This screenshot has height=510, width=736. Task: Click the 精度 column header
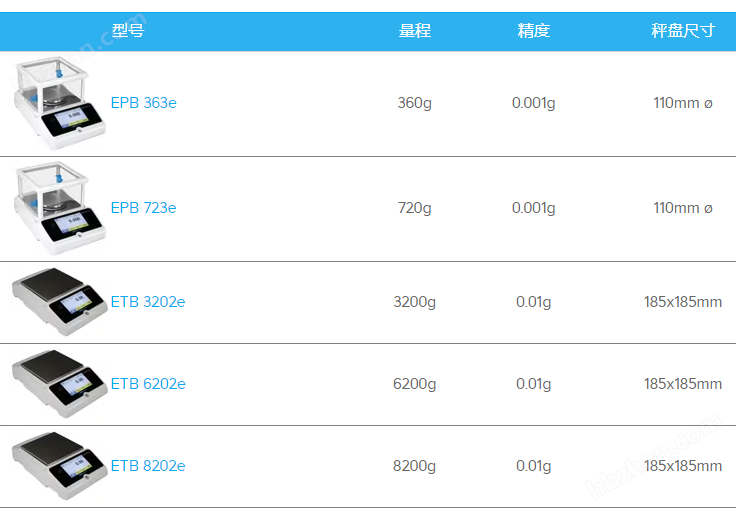534,31
